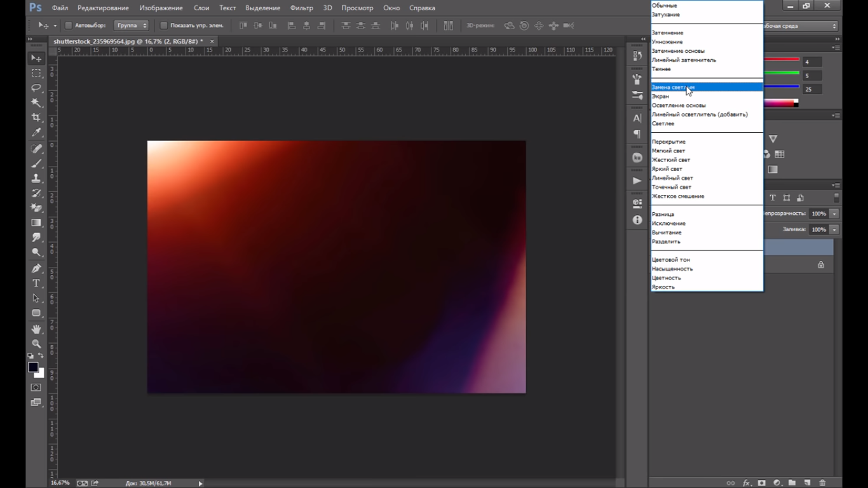Toggle Quick Mask mode icon

(36, 388)
